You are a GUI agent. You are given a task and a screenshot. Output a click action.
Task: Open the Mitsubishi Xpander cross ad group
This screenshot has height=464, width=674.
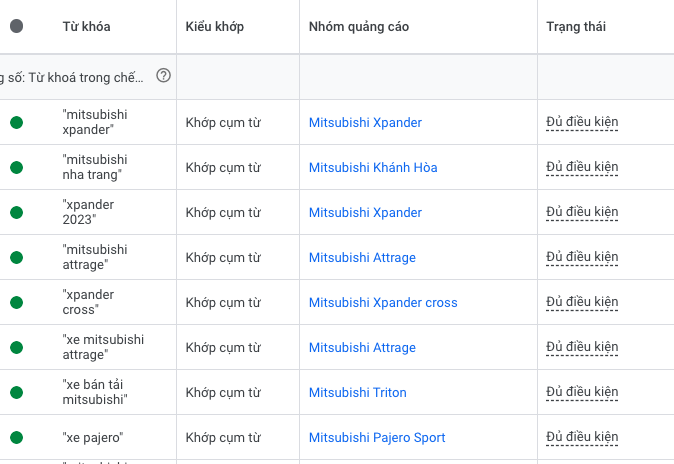point(382,303)
